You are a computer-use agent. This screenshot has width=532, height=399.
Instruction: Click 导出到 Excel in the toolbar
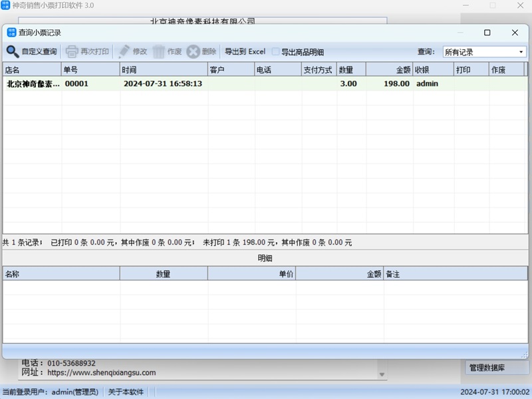click(245, 52)
